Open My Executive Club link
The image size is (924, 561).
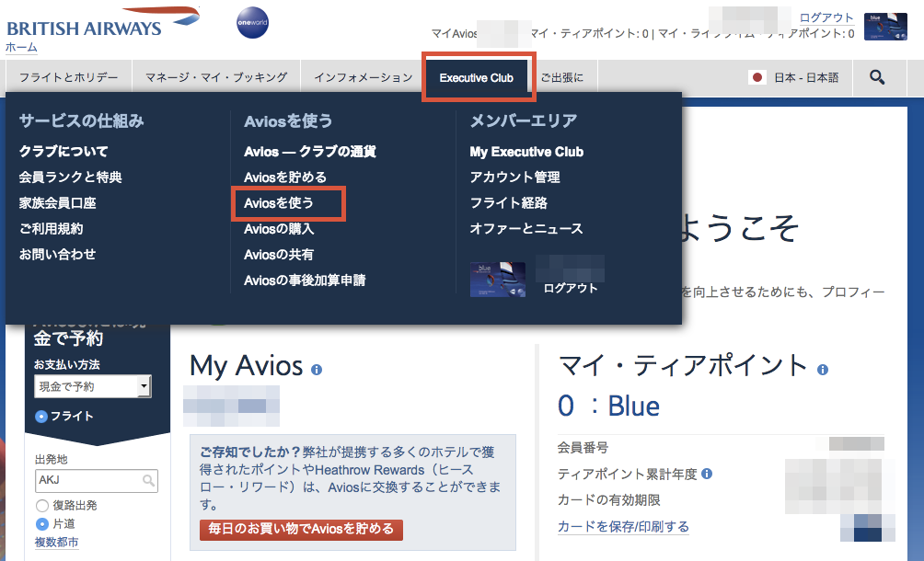click(x=526, y=152)
